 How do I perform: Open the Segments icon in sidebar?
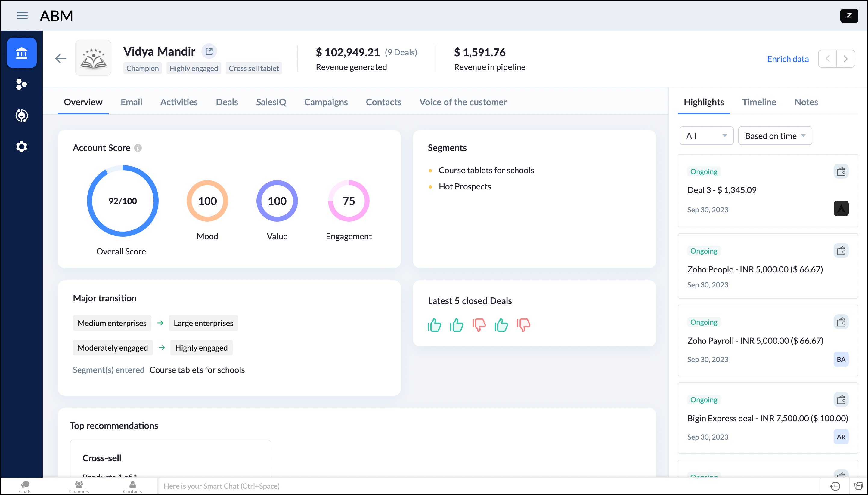[21, 84]
